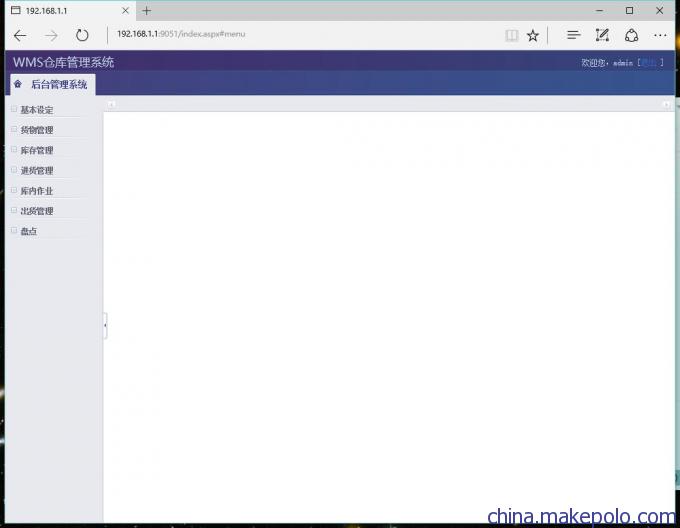The height and width of the screenshot is (528, 680).
Task: Add page to favorites with the star
Action: tap(533, 35)
